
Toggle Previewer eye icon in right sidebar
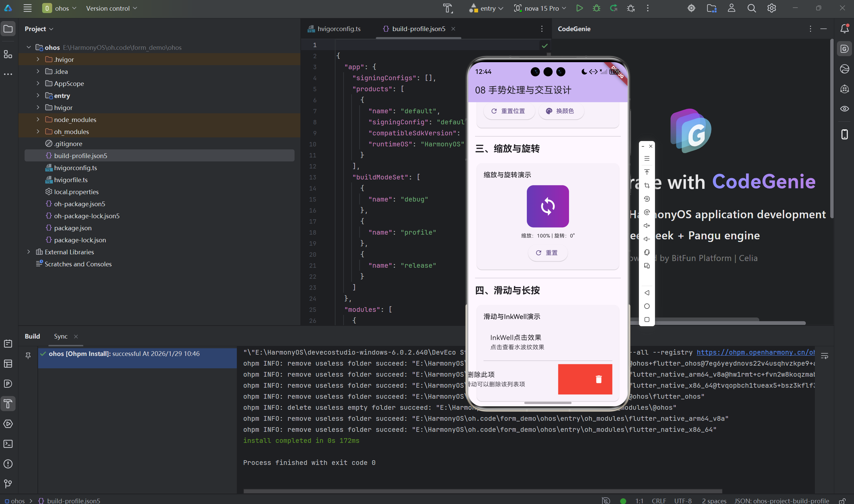845,109
